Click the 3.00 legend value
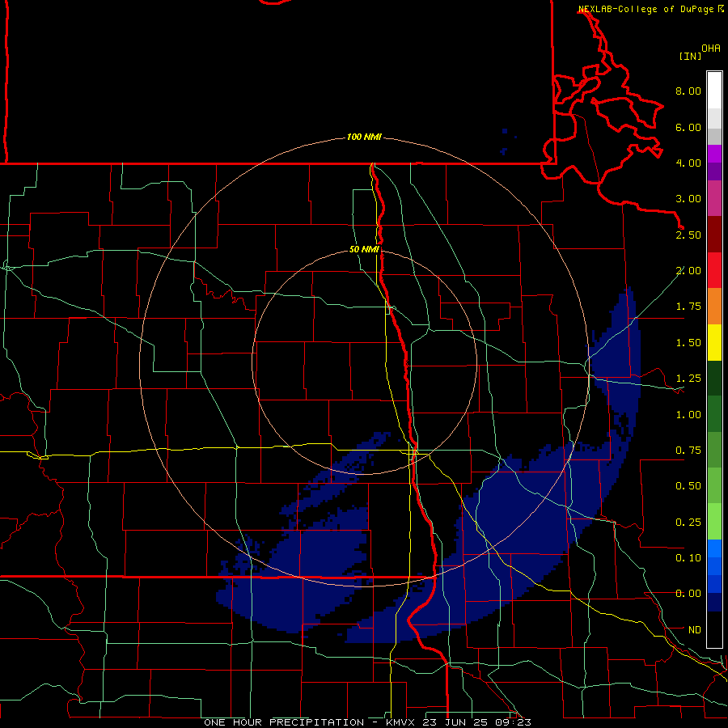This screenshot has width=728, height=728. pyautogui.click(x=688, y=199)
